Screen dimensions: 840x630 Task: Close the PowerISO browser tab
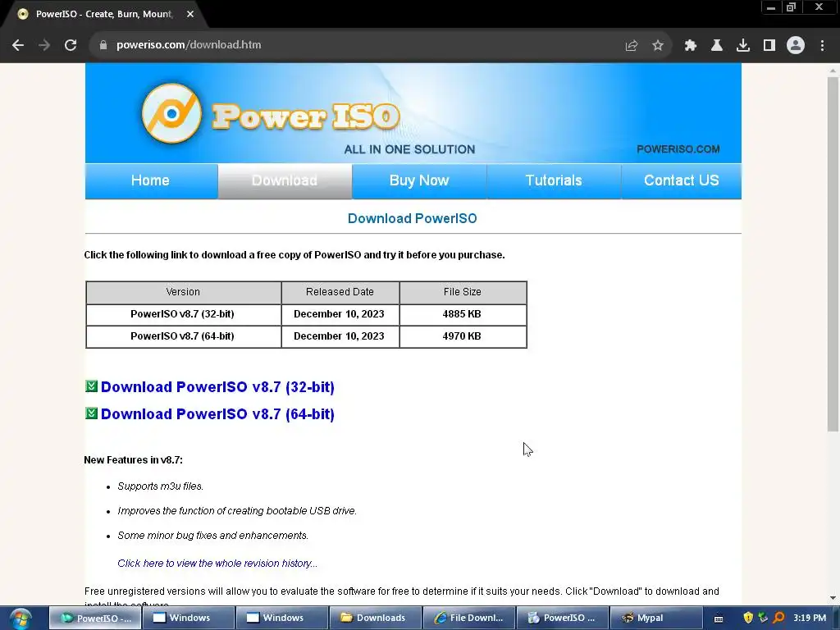[190, 15]
